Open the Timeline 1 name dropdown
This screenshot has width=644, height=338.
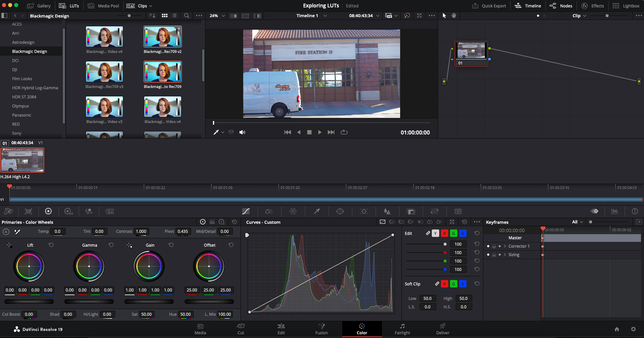click(x=325, y=16)
